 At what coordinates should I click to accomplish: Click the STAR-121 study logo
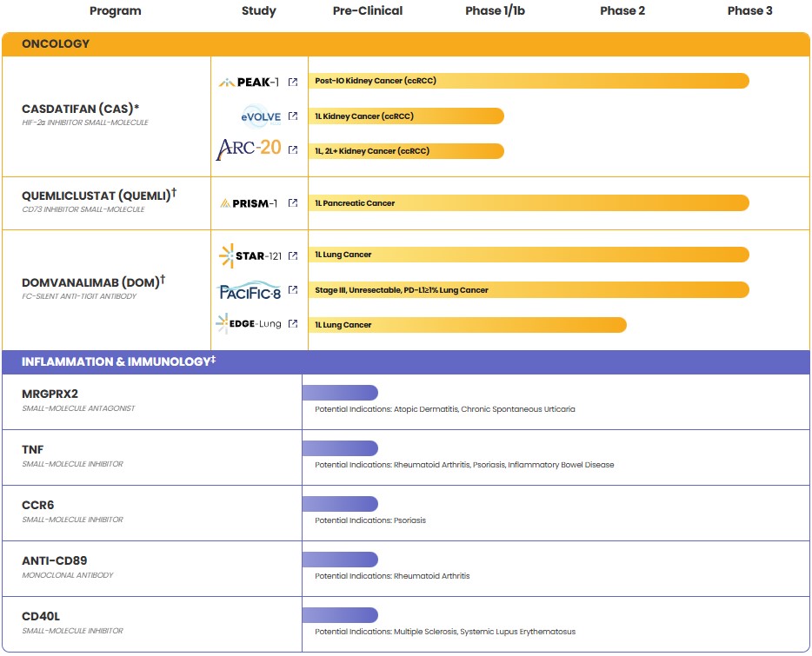tap(249, 255)
